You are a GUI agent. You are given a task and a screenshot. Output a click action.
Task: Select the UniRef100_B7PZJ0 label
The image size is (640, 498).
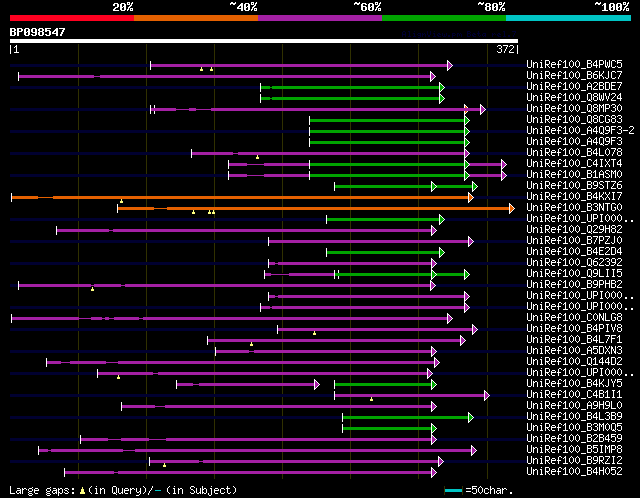pos(574,240)
